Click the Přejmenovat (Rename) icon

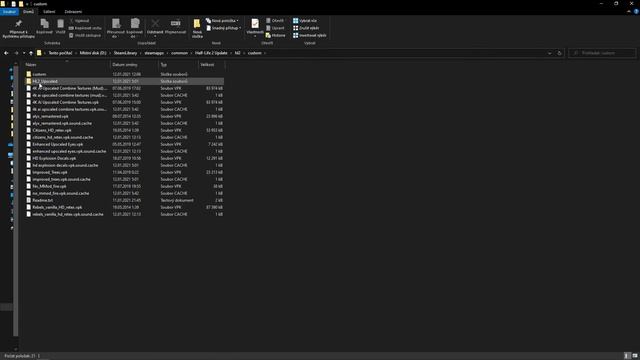click(176, 23)
